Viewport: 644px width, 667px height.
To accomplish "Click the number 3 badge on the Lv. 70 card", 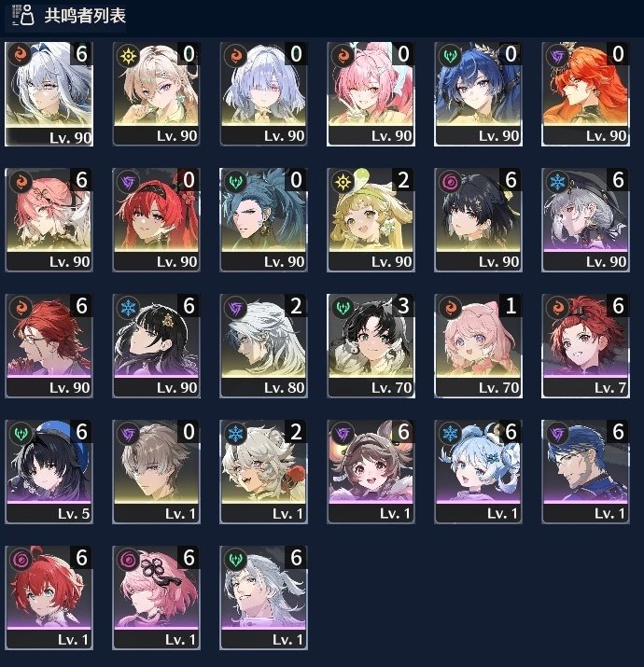I will pyautogui.click(x=403, y=306).
